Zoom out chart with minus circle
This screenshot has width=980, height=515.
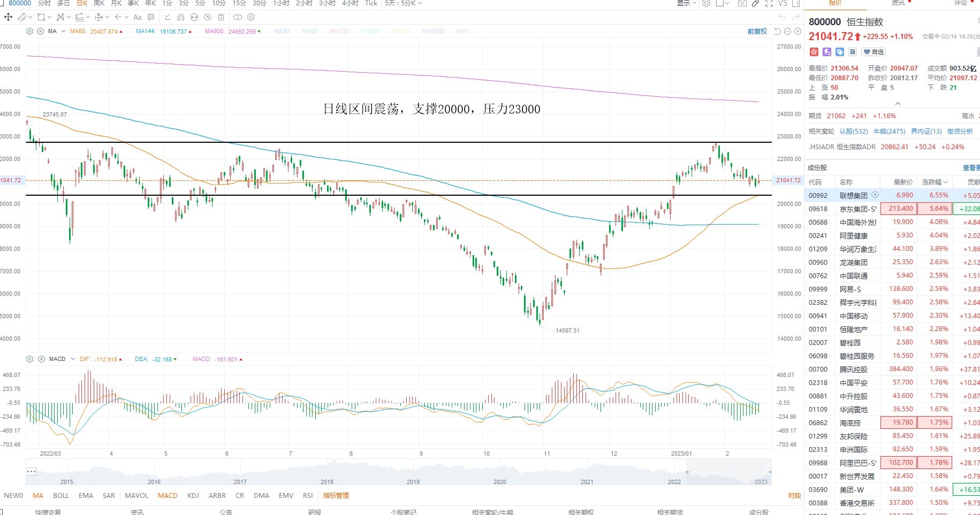[x=787, y=32]
